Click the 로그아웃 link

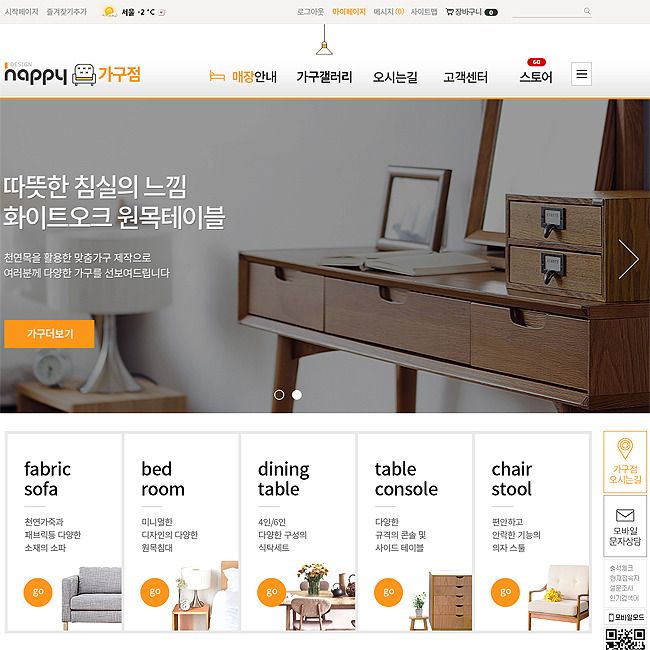pos(310,12)
